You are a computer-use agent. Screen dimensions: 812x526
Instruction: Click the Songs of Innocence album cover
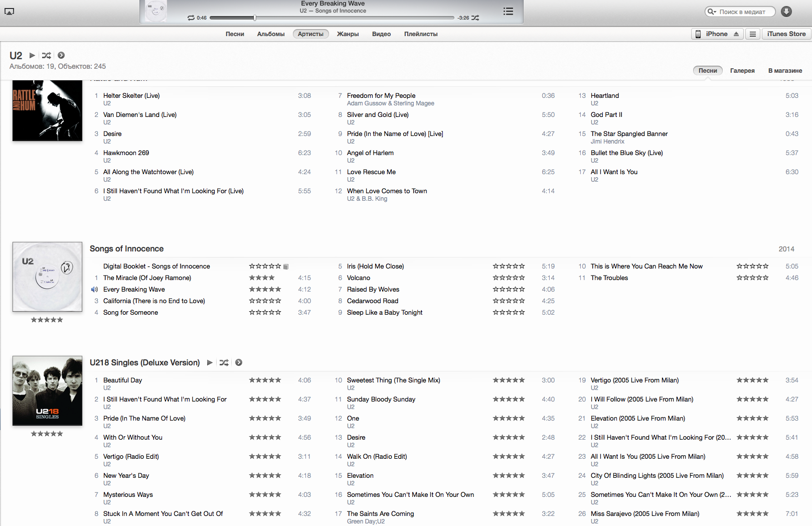click(x=47, y=277)
